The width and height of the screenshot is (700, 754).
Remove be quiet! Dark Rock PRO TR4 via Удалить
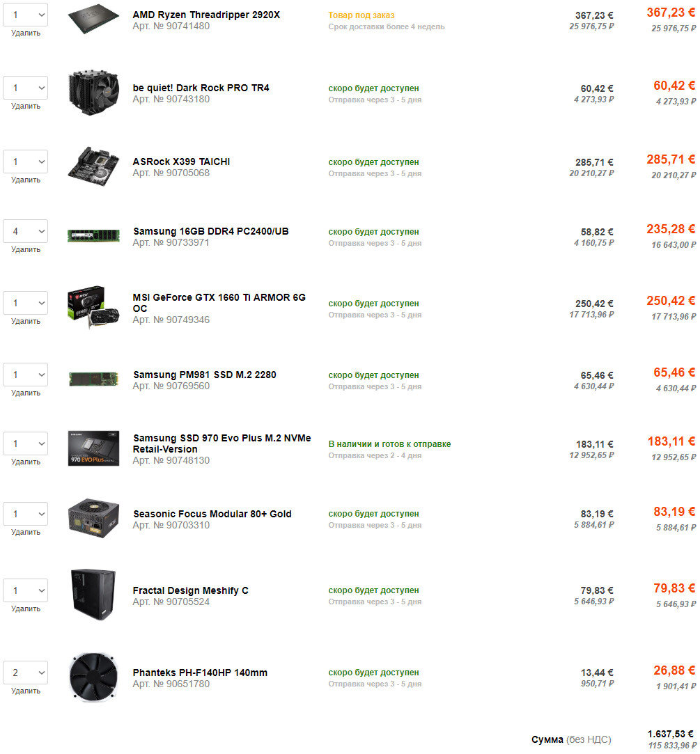[x=26, y=107]
